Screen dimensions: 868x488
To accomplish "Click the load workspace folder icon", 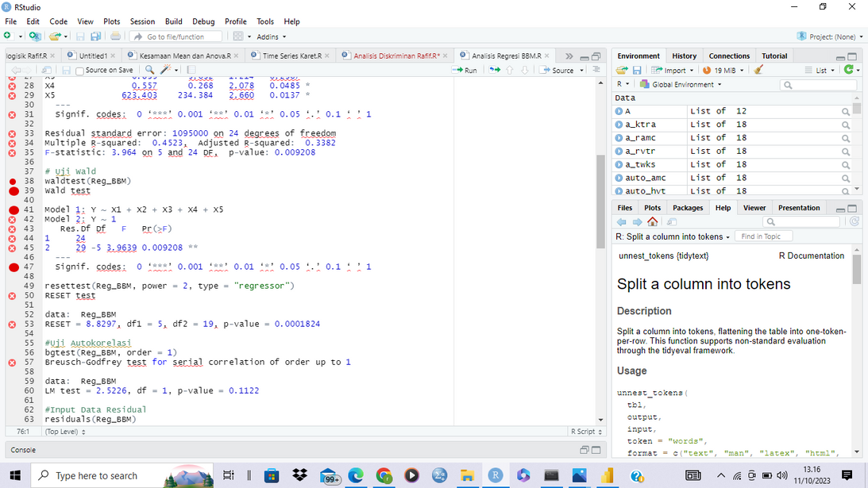I will point(622,70).
